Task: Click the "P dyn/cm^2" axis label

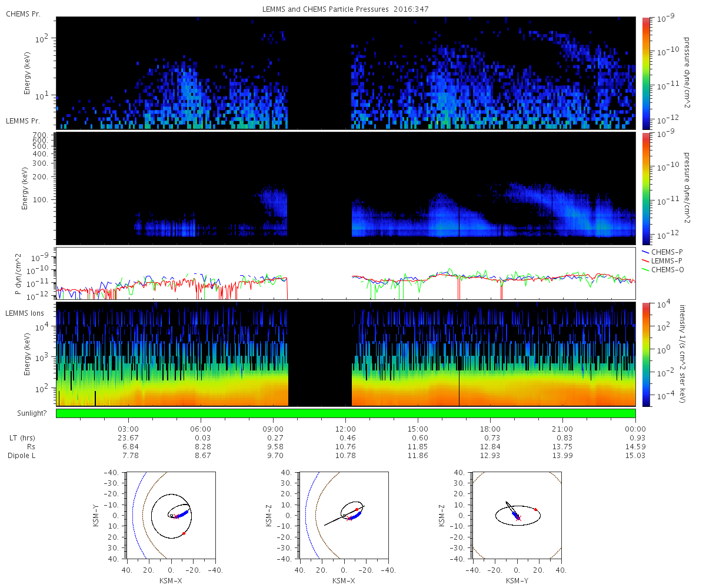Action: tap(18, 273)
